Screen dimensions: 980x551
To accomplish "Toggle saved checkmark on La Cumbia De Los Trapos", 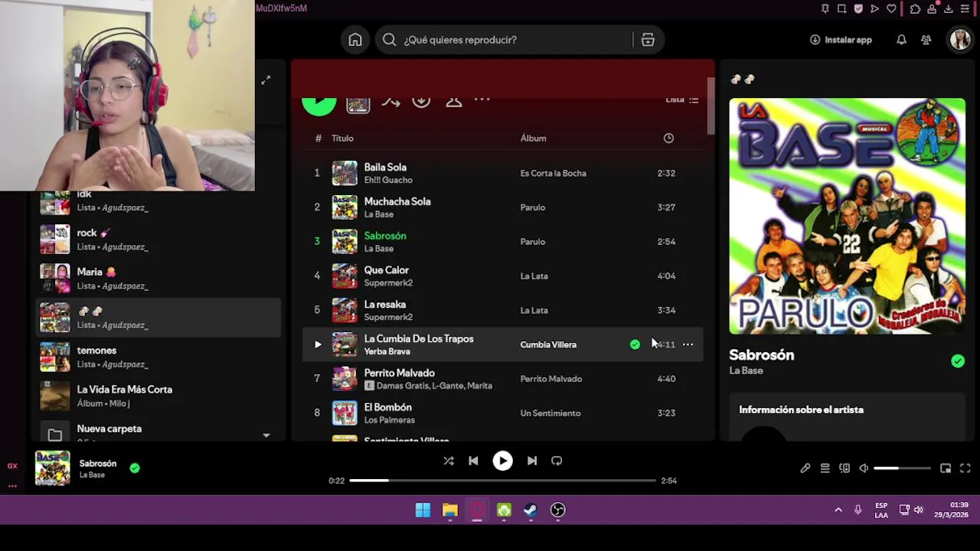I will (x=635, y=344).
